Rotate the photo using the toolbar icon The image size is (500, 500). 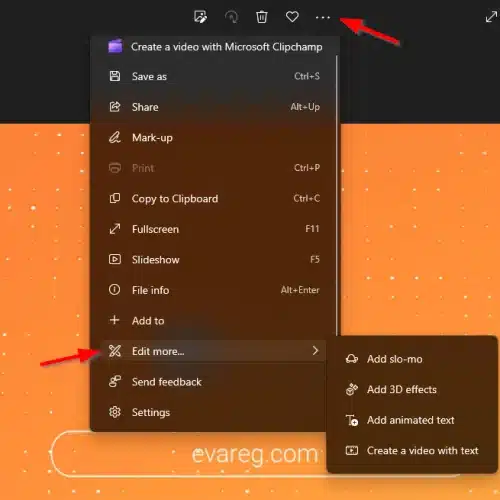click(231, 17)
